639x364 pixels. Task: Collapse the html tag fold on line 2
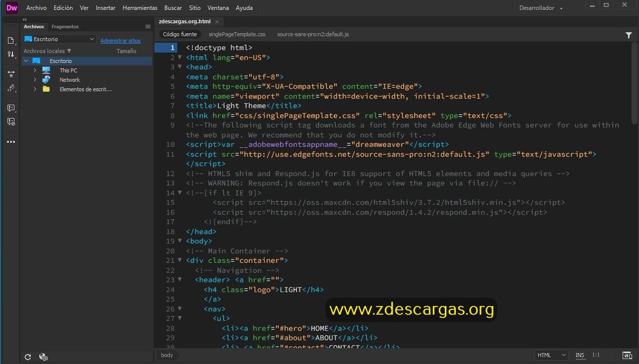(180, 57)
